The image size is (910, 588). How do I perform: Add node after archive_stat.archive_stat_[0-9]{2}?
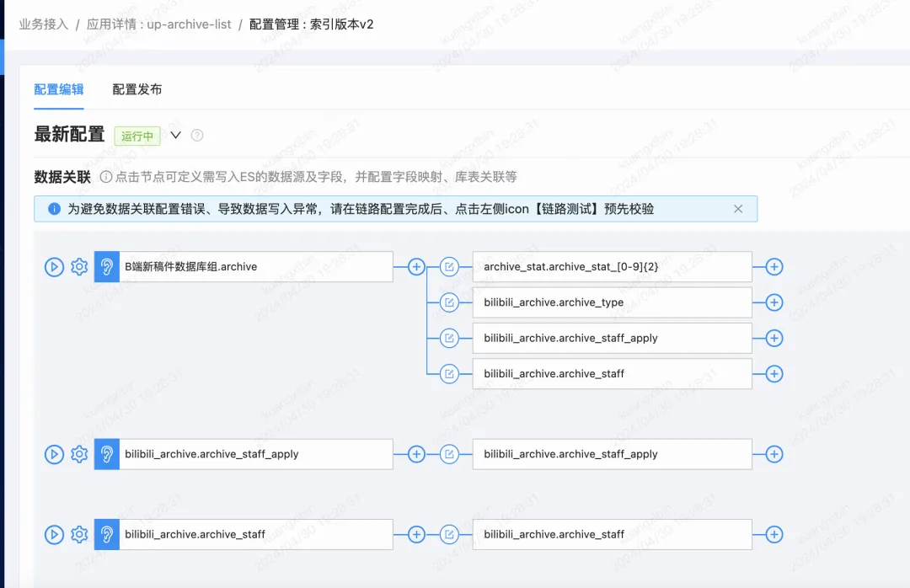click(x=774, y=267)
